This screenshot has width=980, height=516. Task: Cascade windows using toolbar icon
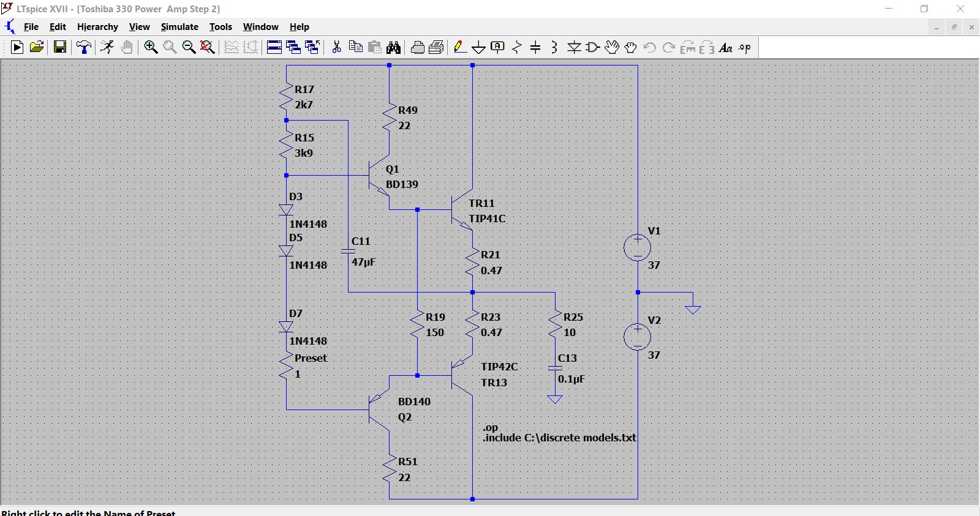[293, 47]
